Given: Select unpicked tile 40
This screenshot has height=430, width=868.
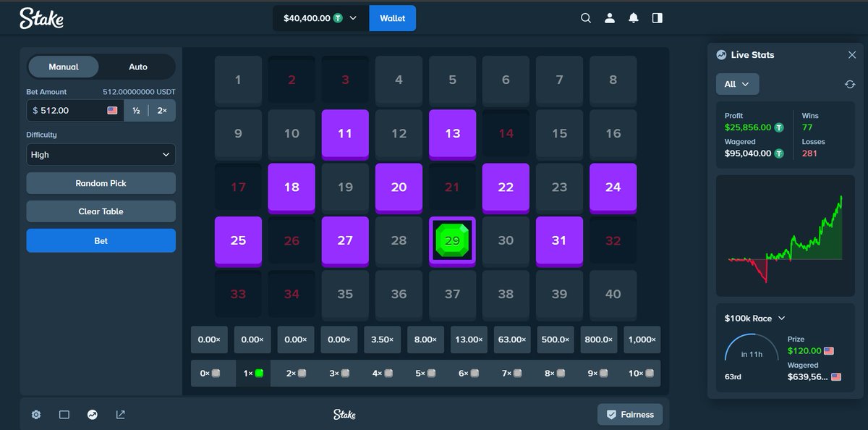Looking at the screenshot, I should point(613,295).
